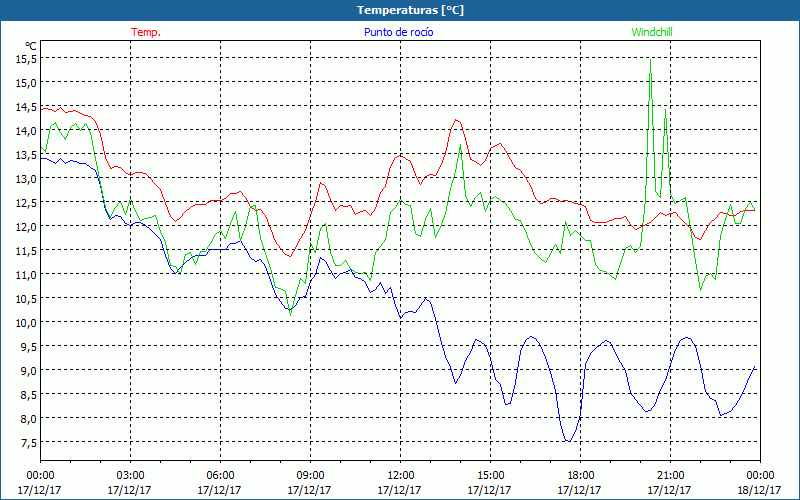800x500 pixels.
Task: Select the red 'Temp.' legend label
Action: pyautogui.click(x=146, y=32)
